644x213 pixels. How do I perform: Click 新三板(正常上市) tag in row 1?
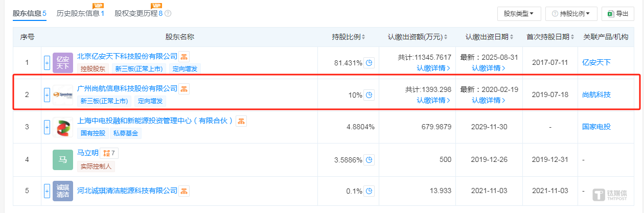point(138,69)
